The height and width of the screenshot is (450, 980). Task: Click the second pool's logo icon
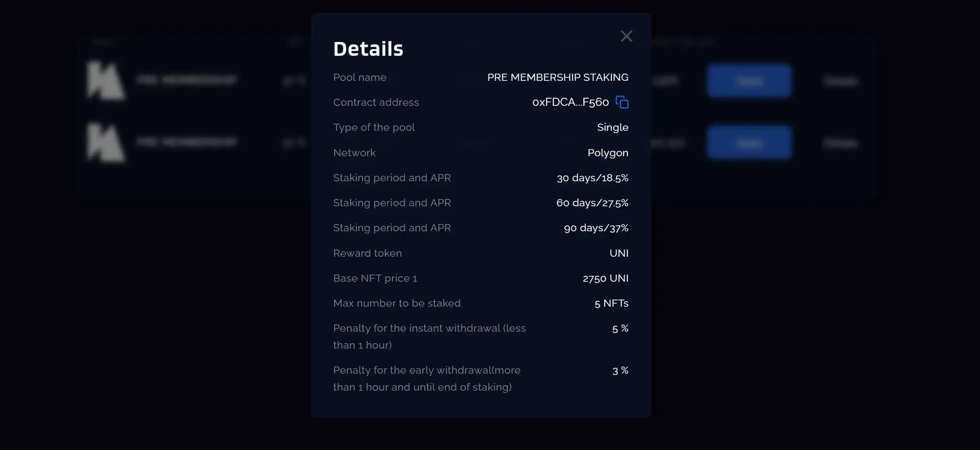105,143
